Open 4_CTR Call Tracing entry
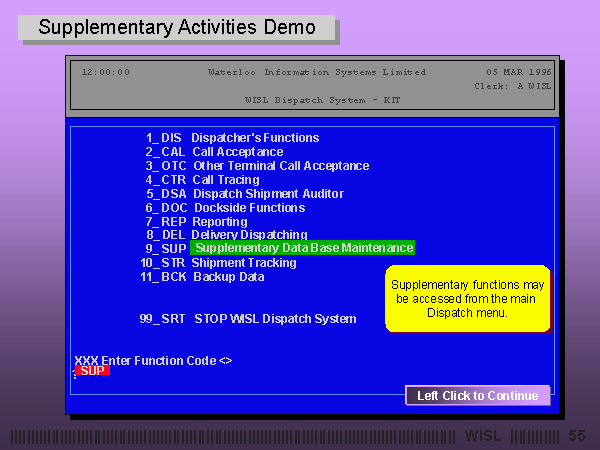This screenshot has height=450, width=600. pyautogui.click(x=202, y=180)
